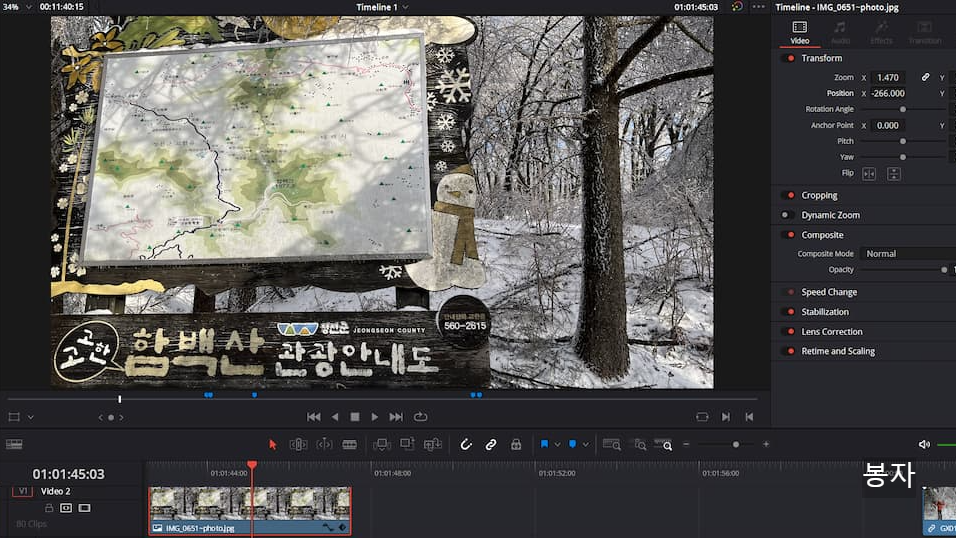Toggle the bypass color grades icon

[x=737, y=7]
